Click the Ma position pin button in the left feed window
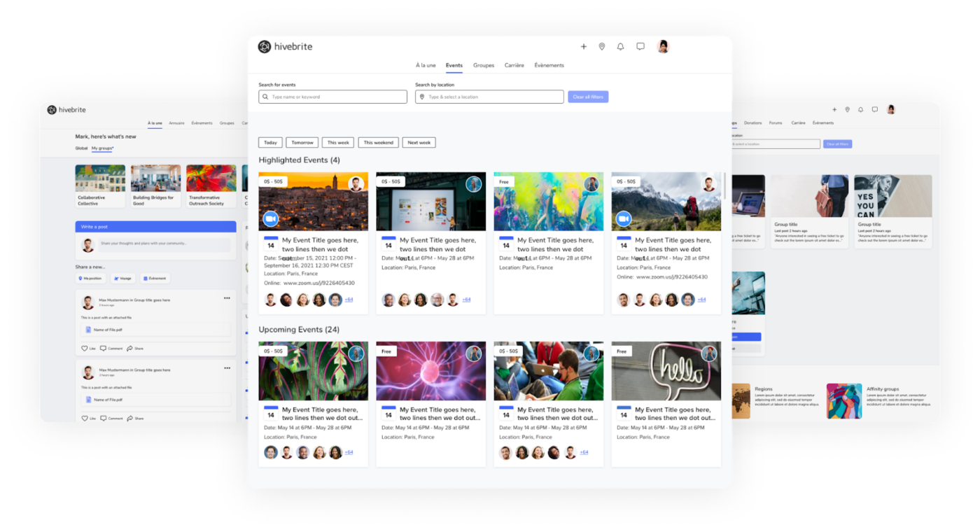The height and width of the screenshot is (532, 980). pyautogui.click(x=90, y=279)
